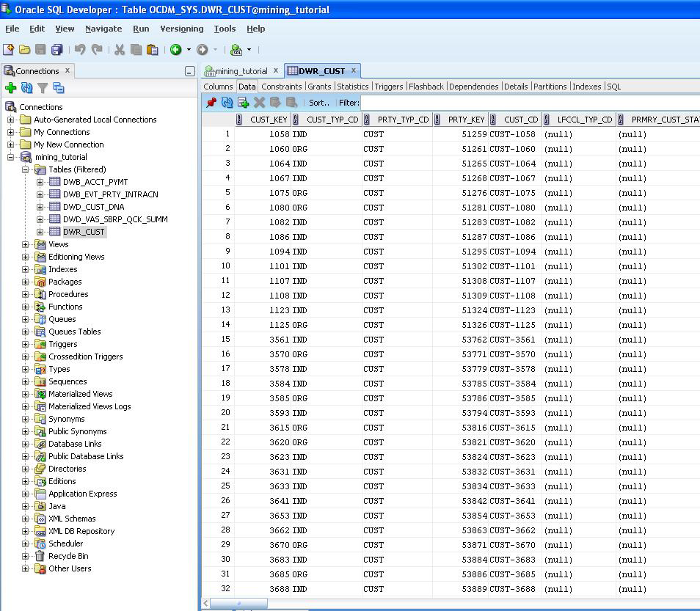The image size is (700, 611).
Task: Minimize the Connections panel
Action: click(189, 71)
